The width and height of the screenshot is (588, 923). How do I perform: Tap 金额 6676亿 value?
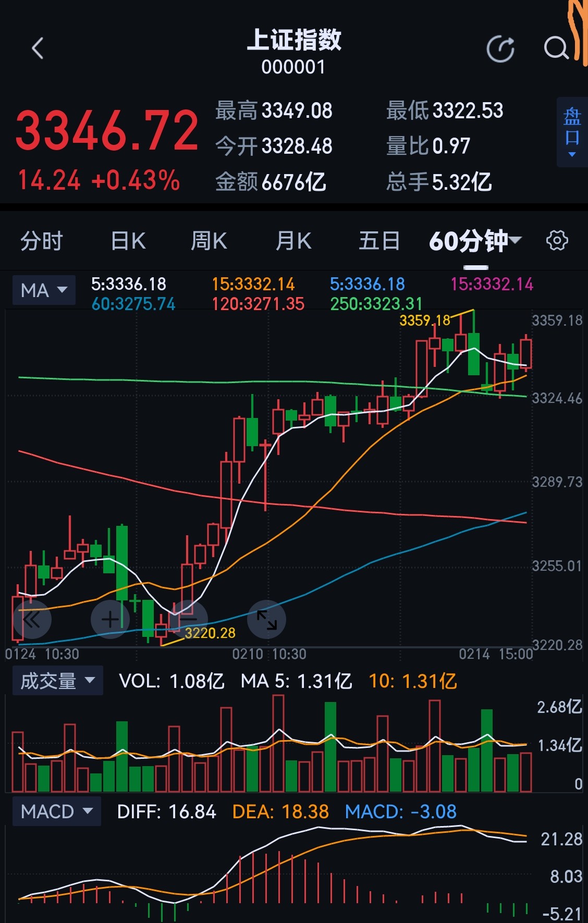pyautogui.click(x=271, y=182)
